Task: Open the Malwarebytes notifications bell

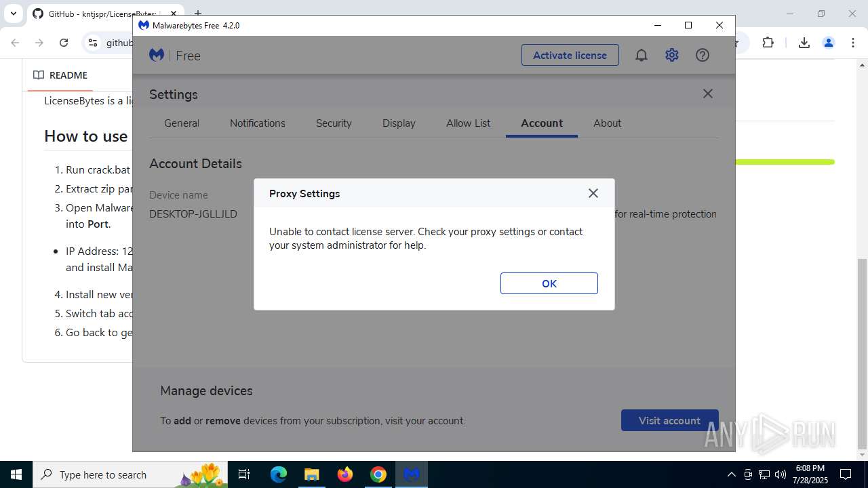Action: point(642,55)
